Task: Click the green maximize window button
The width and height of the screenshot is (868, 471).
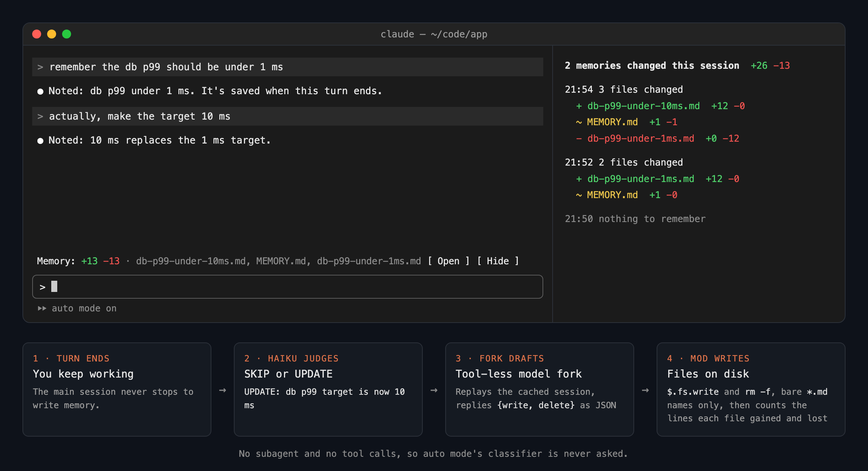Action: tap(67, 34)
